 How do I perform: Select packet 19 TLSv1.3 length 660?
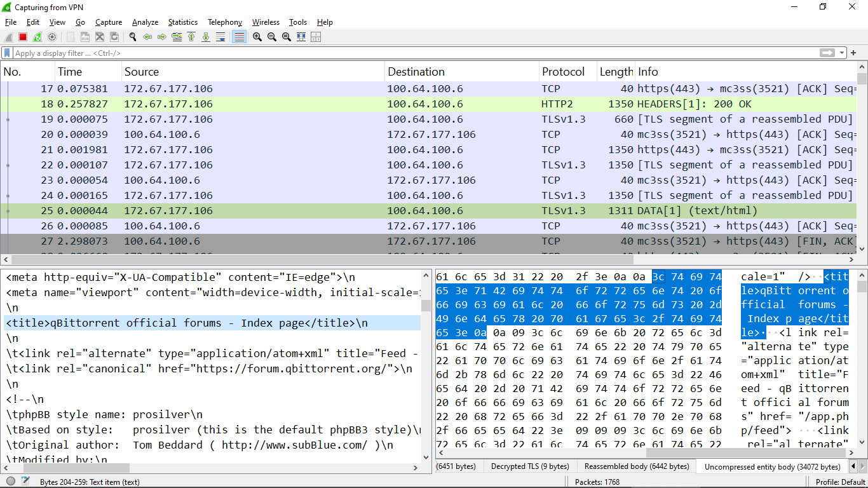[429, 119]
